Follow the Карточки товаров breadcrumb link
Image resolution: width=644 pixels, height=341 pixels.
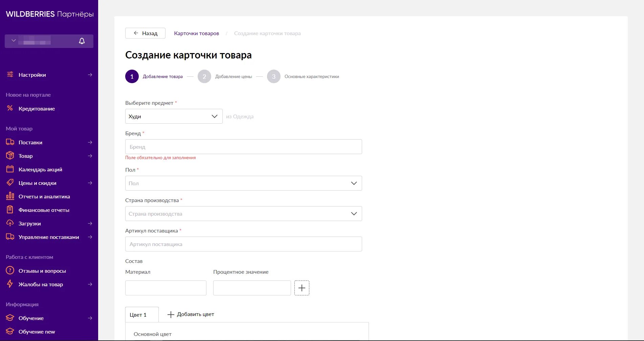[x=196, y=33]
